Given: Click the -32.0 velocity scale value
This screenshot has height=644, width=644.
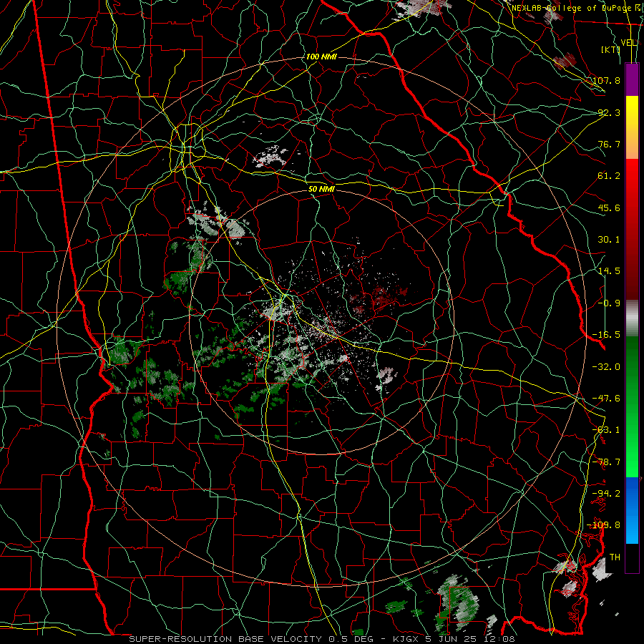Looking at the screenshot, I should point(607,367).
